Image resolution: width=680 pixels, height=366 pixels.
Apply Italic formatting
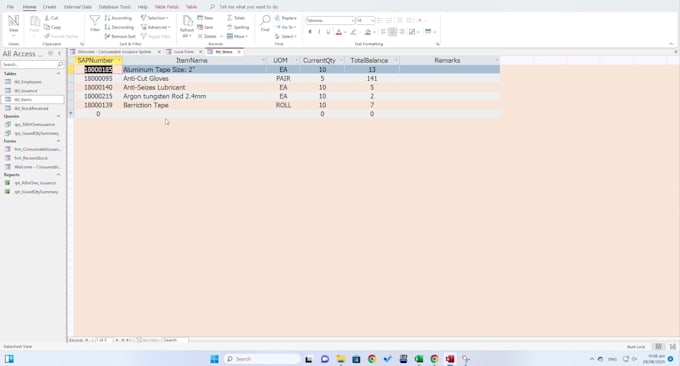(x=319, y=32)
